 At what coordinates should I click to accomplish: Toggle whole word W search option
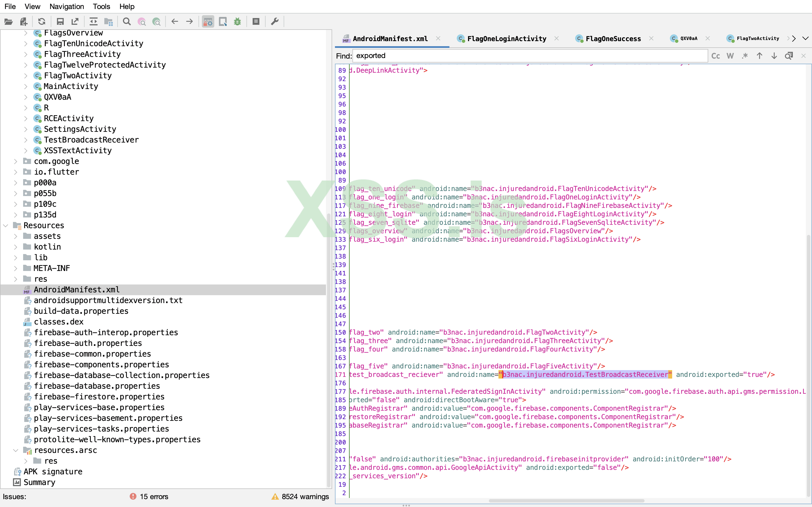[730, 56]
